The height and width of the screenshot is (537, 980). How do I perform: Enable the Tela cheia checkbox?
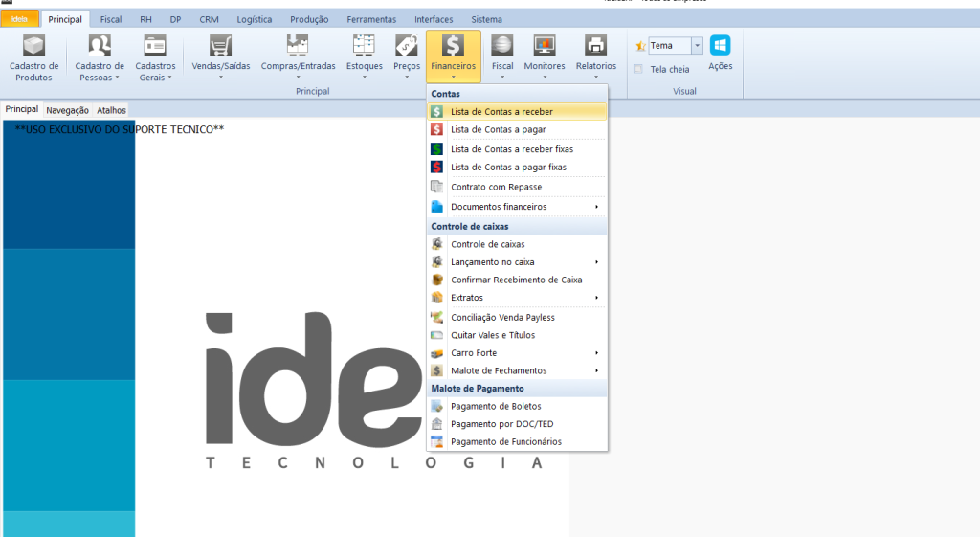click(638, 69)
